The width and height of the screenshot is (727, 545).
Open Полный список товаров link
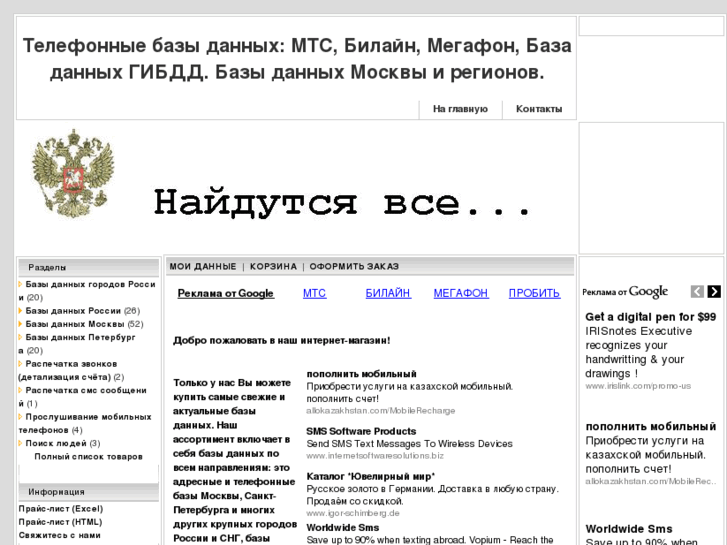tap(89, 457)
